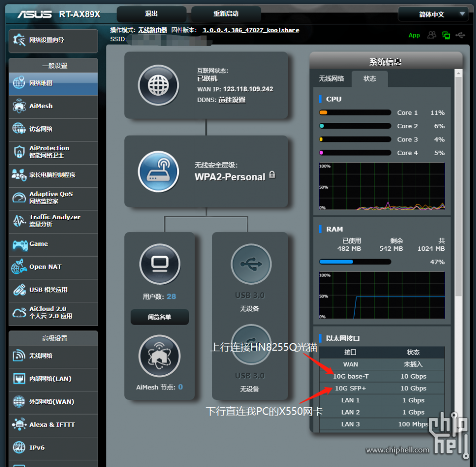The height and width of the screenshot is (467, 476).
Task: Click the USB status icon in the header
Action: [x=460, y=35]
